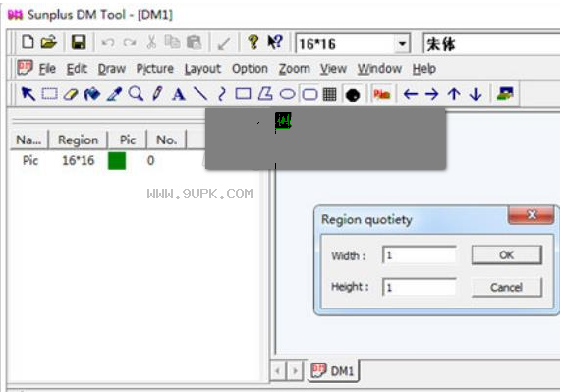Close the Region quotiety dialog
This screenshot has width=562, height=392.
[532, 214]
